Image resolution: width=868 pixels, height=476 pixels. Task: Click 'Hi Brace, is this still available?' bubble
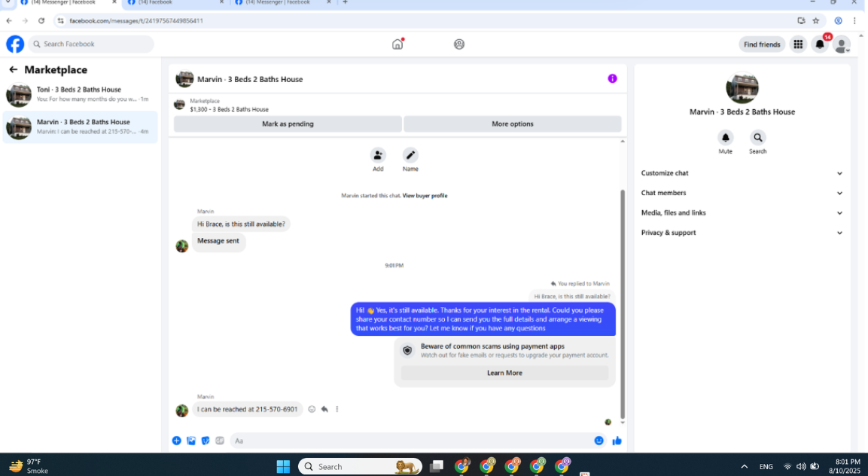click(241, 224)
